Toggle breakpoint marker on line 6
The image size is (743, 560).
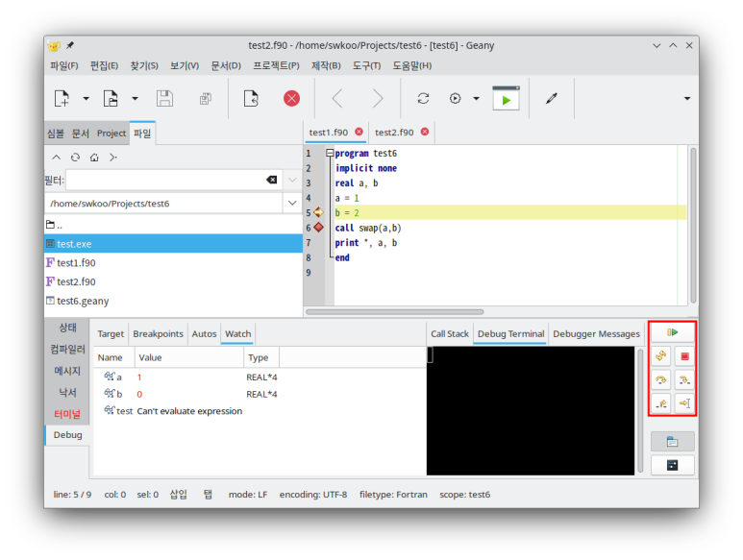click(319, 228)
